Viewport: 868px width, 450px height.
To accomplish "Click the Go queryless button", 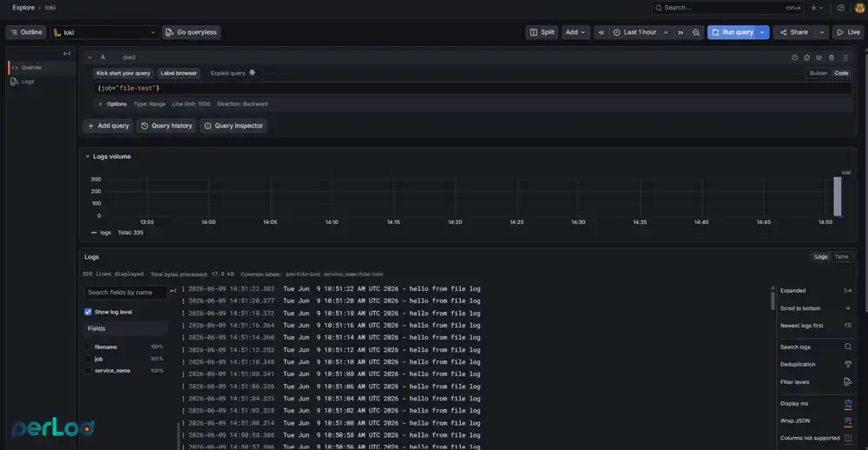I will pos(192,32).
